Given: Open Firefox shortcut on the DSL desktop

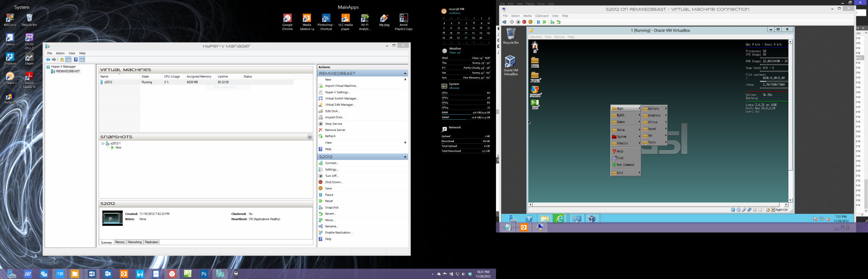Looking at the screenshot, I should coord(535,90).
